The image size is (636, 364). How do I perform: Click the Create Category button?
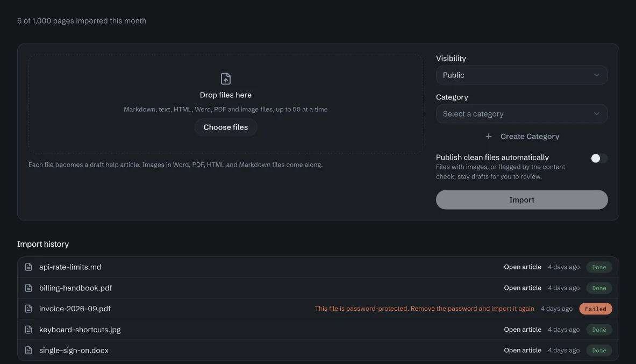pyautogui.click(x=521, y=137)
